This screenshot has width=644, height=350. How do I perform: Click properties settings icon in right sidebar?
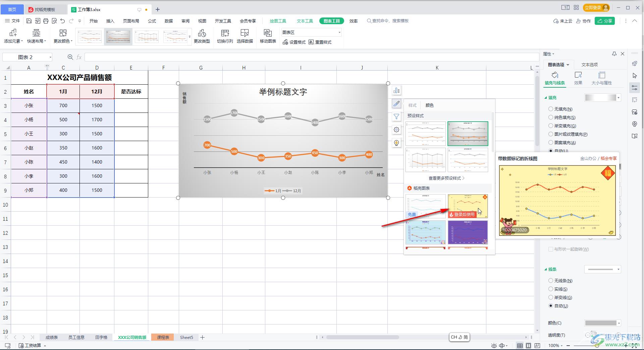coord(634,88)
